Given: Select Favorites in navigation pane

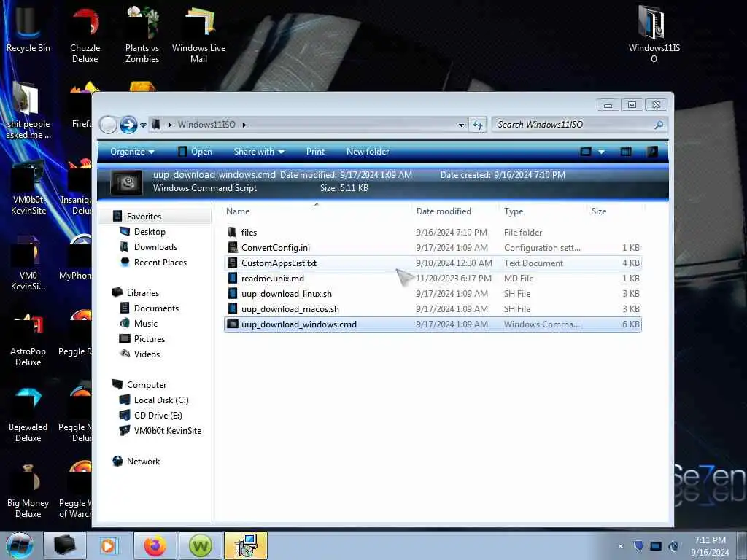Looking at the screenshot, I should [x=144, y=216].
